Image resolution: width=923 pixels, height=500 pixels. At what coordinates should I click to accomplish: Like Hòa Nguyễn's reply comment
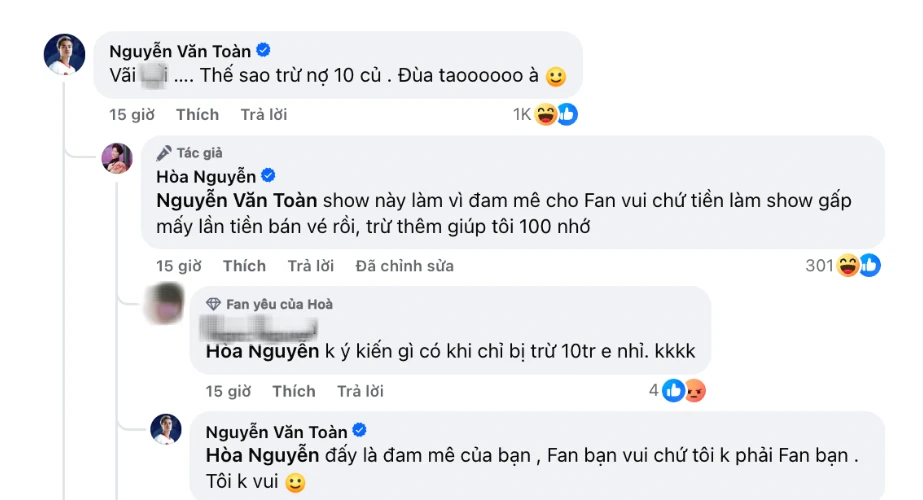(x=244, y=266)
